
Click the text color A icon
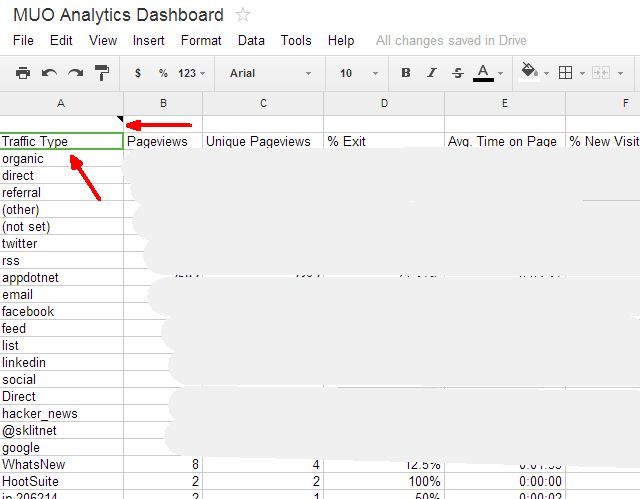[483, 73]
